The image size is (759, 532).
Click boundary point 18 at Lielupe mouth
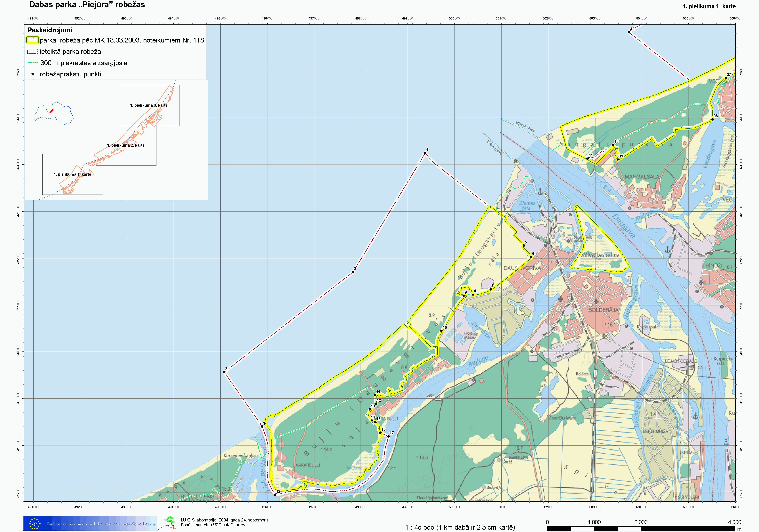(x=275, y=495)
